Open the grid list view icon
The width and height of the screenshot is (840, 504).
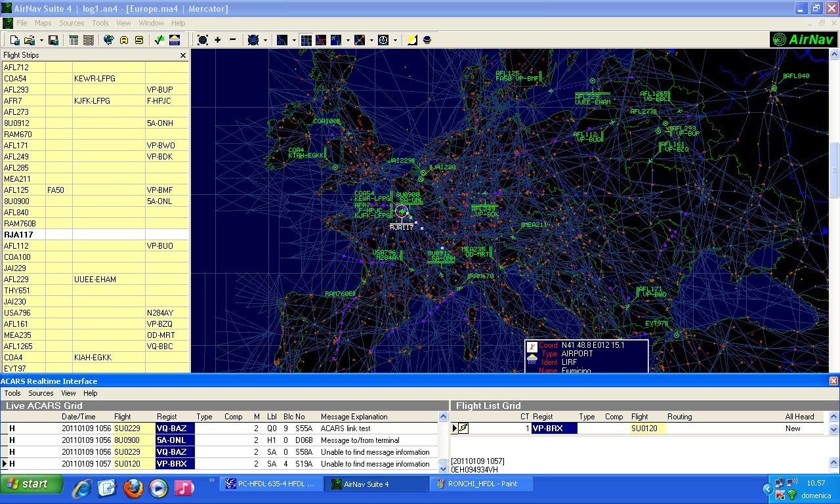tap(73, 40)
